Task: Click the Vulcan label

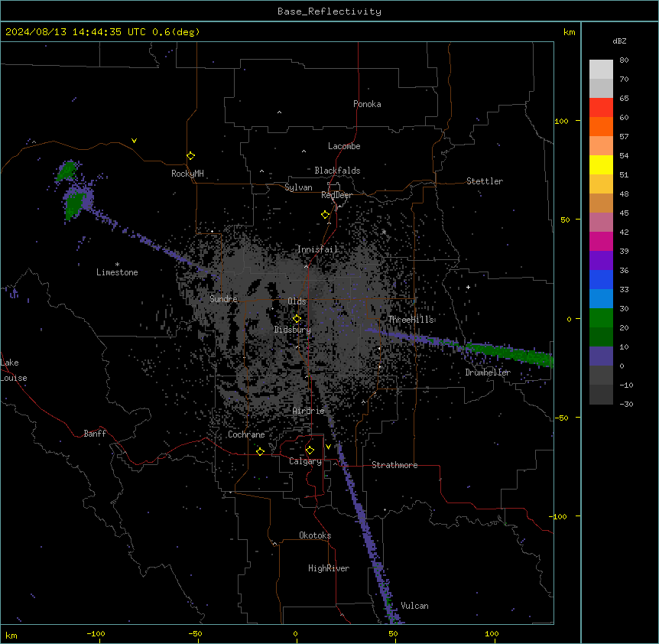Action: [x=414, y=606]
